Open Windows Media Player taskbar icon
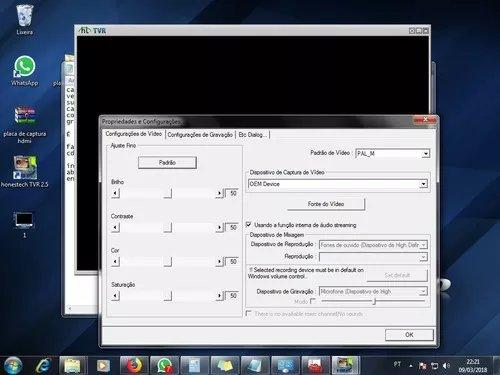This screenshot has height=375, width=500. 103,365
